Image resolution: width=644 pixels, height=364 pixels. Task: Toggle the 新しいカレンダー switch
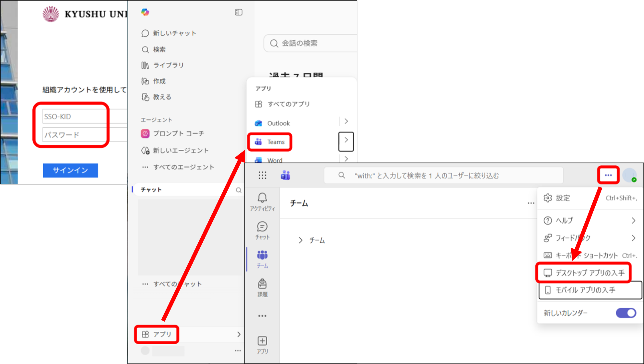point(626,313)
